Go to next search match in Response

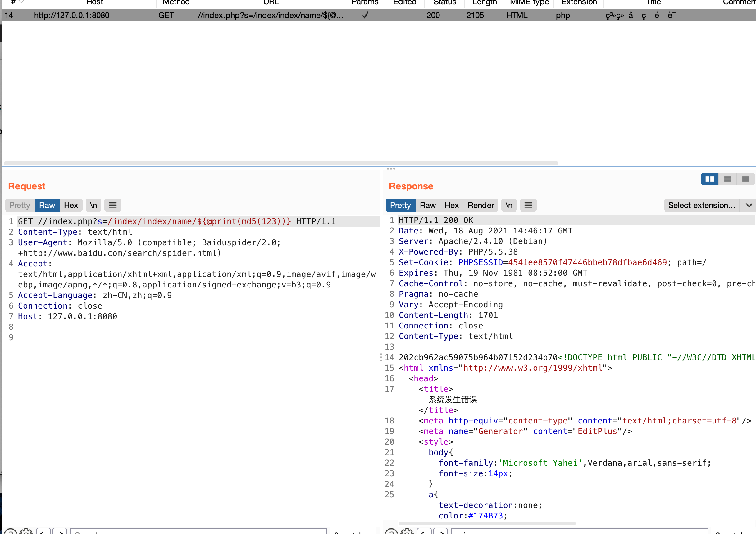click(440, 532)
